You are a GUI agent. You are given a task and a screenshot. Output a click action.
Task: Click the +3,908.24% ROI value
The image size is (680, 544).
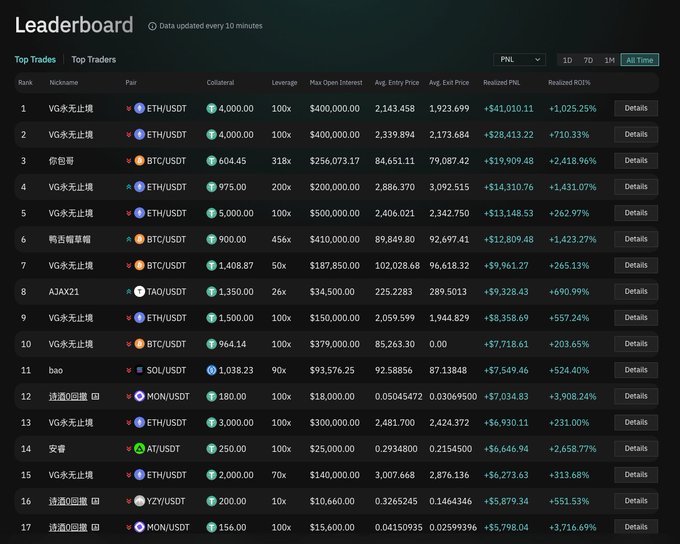tap(572, 397)
